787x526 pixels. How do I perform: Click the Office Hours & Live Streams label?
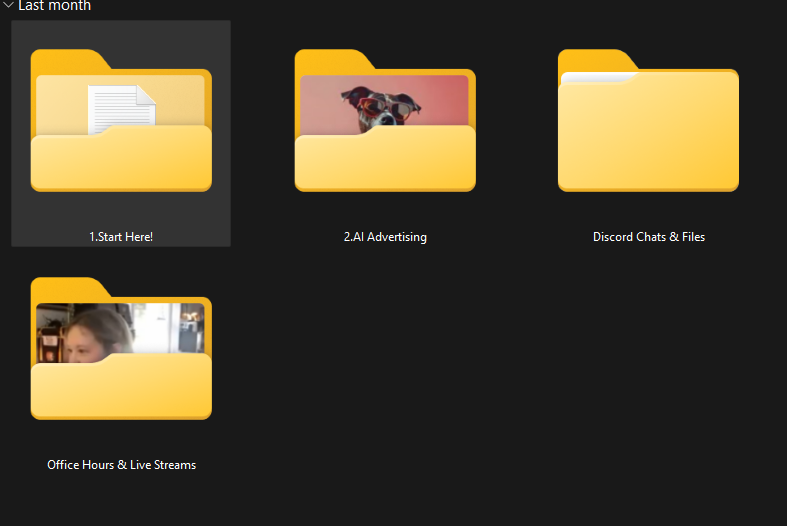pyautogui.click(x=121, y=465)
